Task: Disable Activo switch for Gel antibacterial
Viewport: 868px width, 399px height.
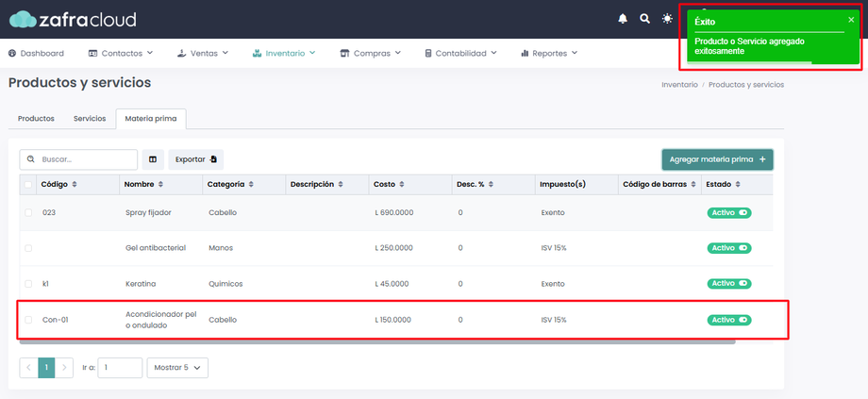Action: pyautogui.click(x=729, y=248)
